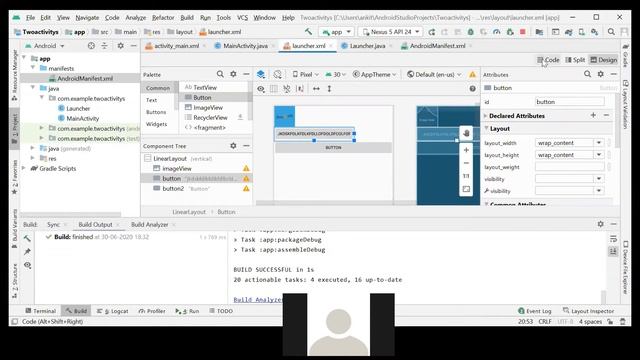
Task: Open the AppTheme dropdown
Action: 374,74
